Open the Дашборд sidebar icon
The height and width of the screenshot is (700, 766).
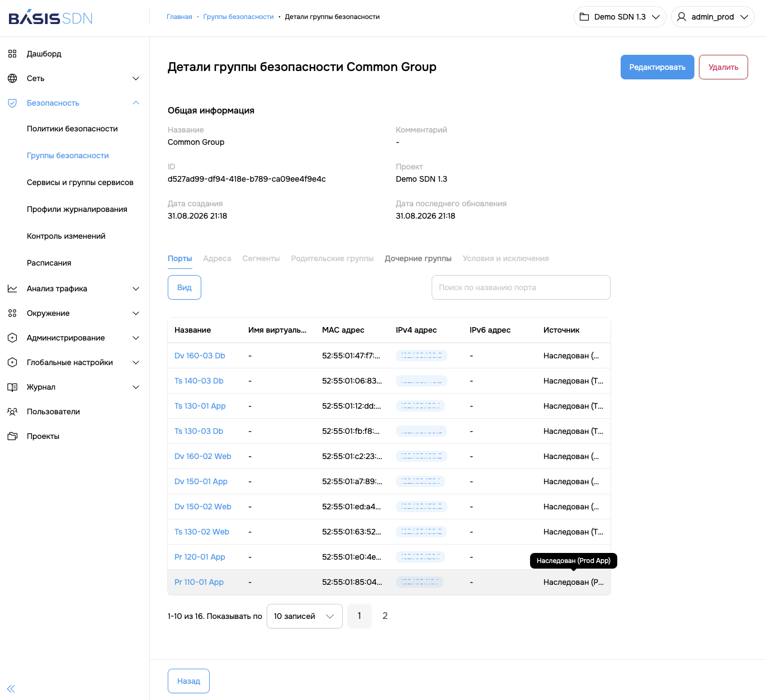pyautogui.click(x=12, y=54)
